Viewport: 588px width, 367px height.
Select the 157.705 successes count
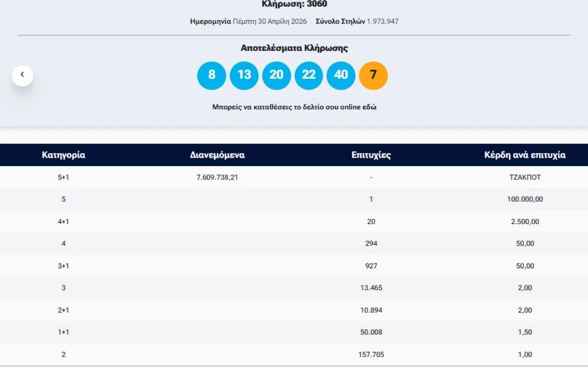pos(371,355)
